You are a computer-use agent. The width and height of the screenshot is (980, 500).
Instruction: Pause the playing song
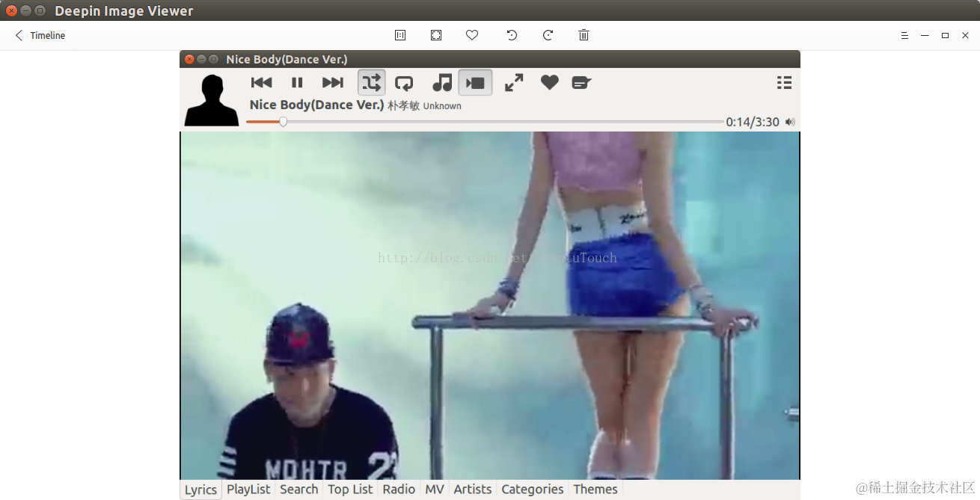[297, 83]
